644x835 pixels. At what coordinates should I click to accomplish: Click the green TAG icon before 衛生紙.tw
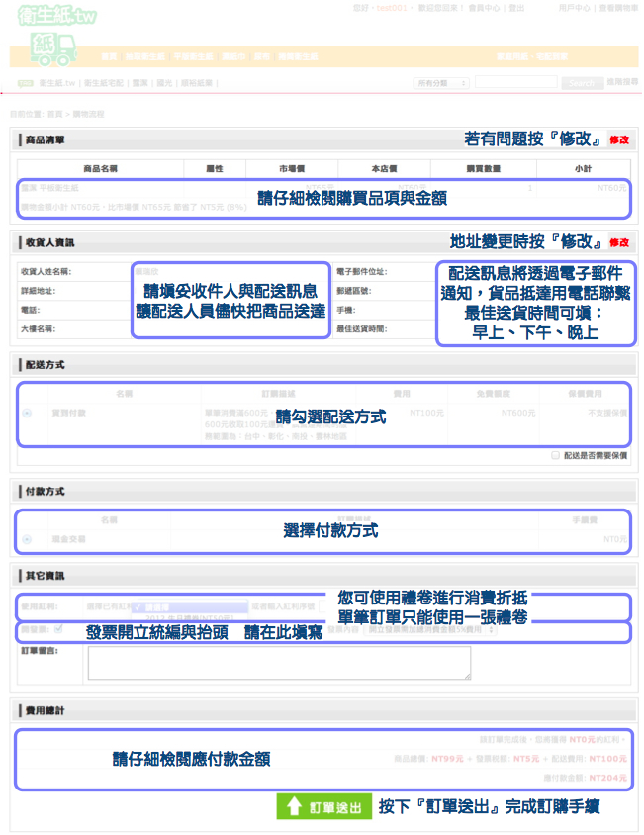tap(25, 83)
